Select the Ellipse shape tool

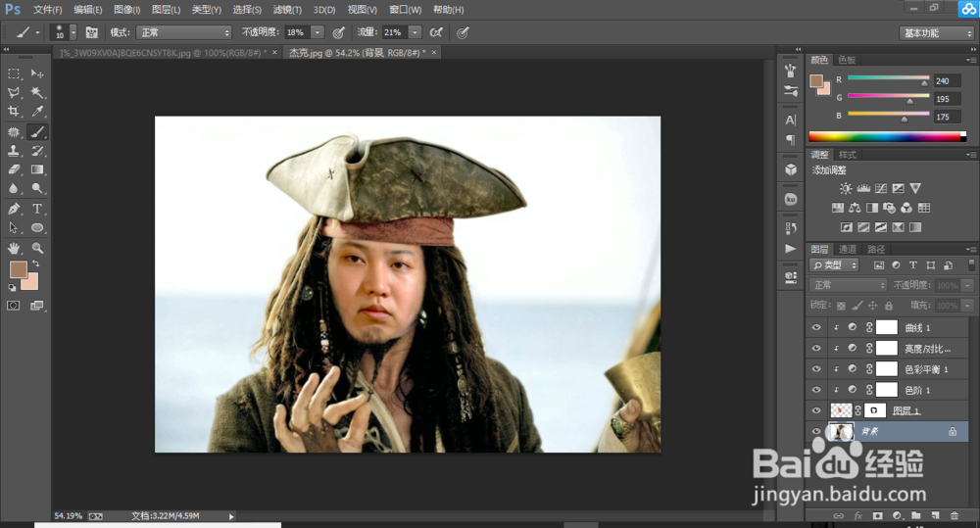pos(37,227)
